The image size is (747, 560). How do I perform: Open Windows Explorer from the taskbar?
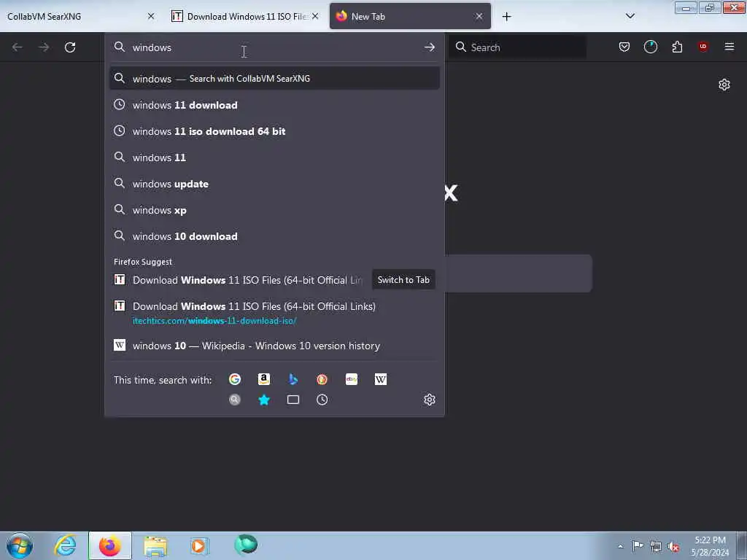coord(155,545)
